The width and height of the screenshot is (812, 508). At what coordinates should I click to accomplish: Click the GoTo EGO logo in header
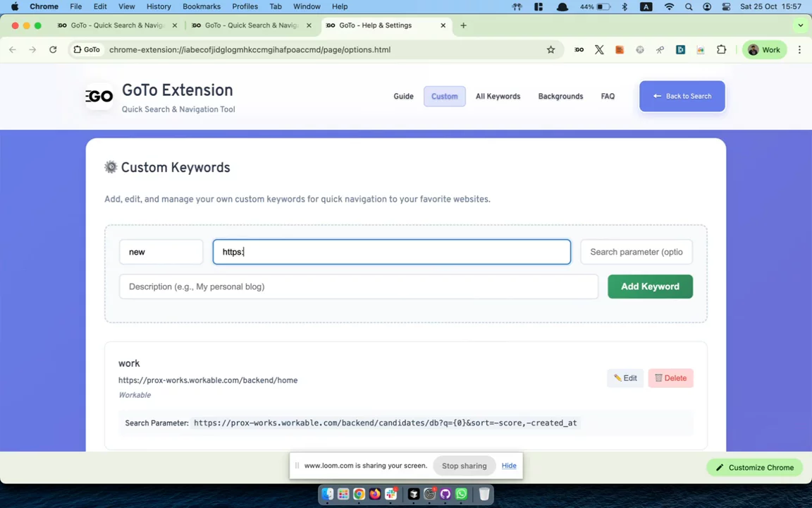pos(99,97)
